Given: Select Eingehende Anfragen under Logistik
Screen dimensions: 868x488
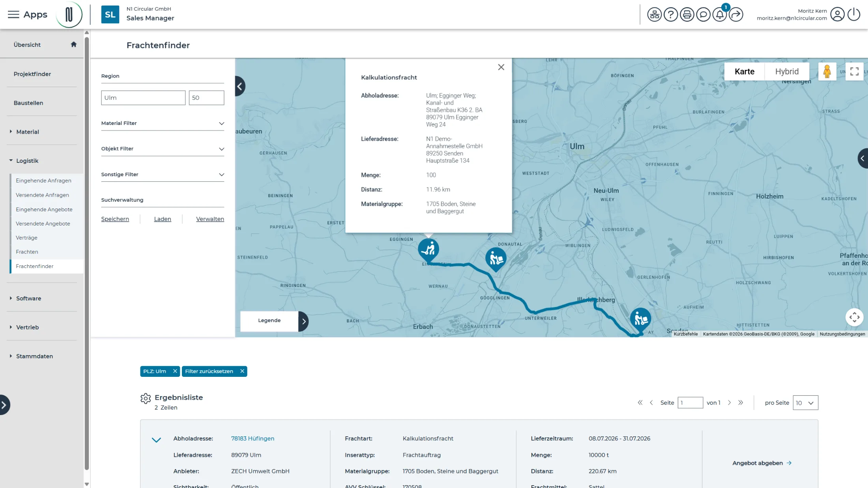Looking at the screenshot, I should (43, 181).
